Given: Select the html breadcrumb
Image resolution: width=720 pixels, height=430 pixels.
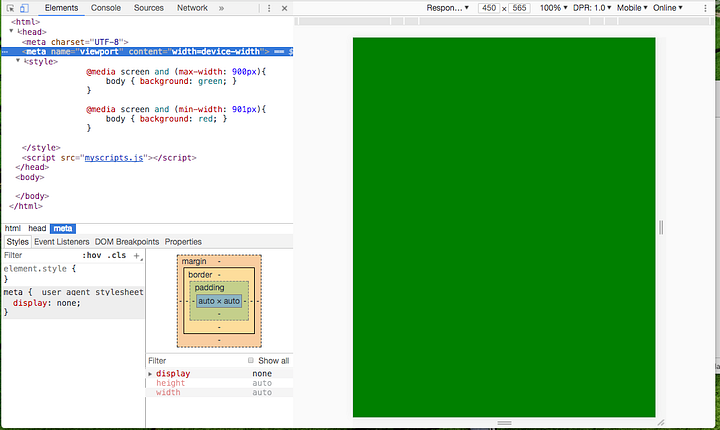Looking at the screenshot, I should (13, 228).
